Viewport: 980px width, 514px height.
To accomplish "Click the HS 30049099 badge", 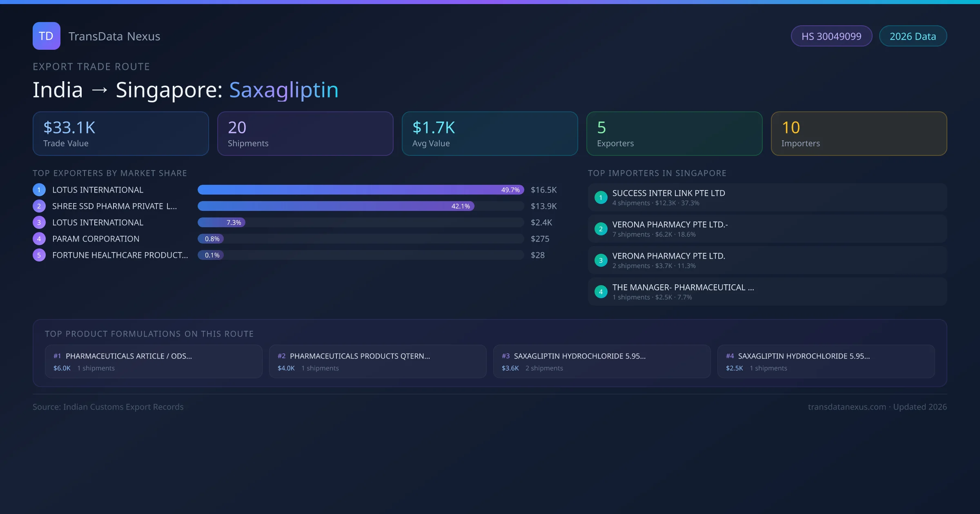I will tap(831, 36).
